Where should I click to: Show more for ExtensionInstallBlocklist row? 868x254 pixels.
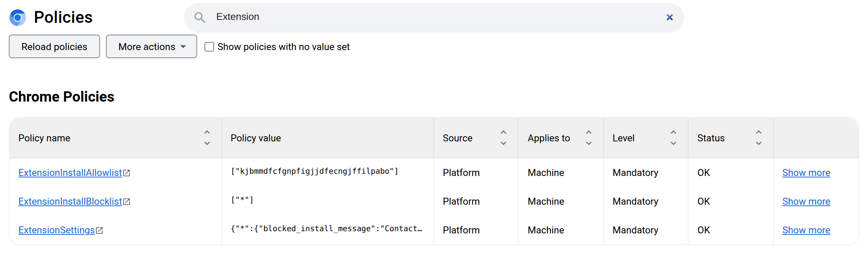(806, 201)
